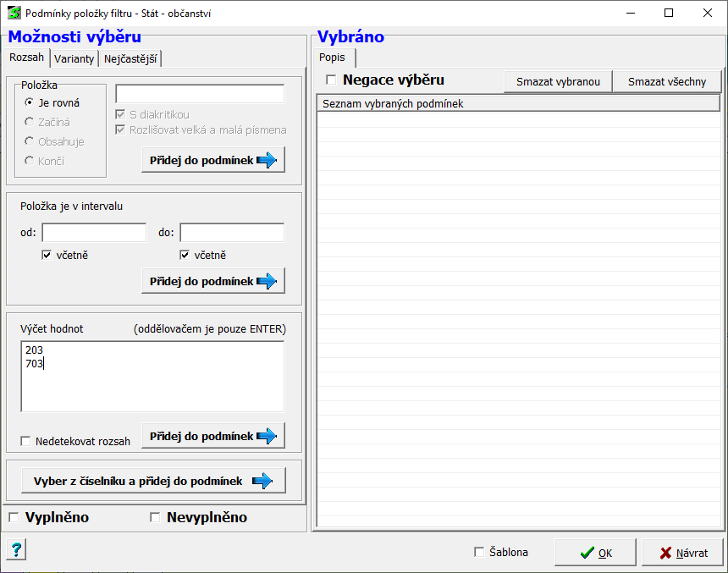Uncheck včetně under the od field

[x=47, y=256]
